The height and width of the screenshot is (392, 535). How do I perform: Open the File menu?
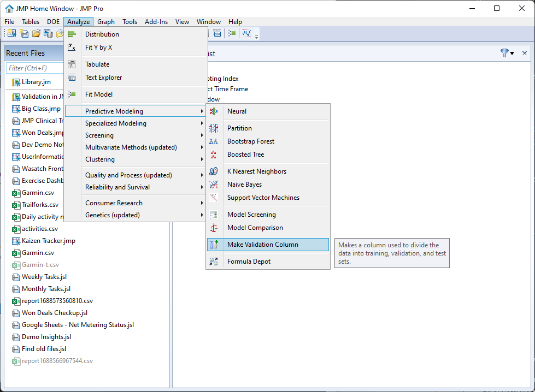click(9, 22)
